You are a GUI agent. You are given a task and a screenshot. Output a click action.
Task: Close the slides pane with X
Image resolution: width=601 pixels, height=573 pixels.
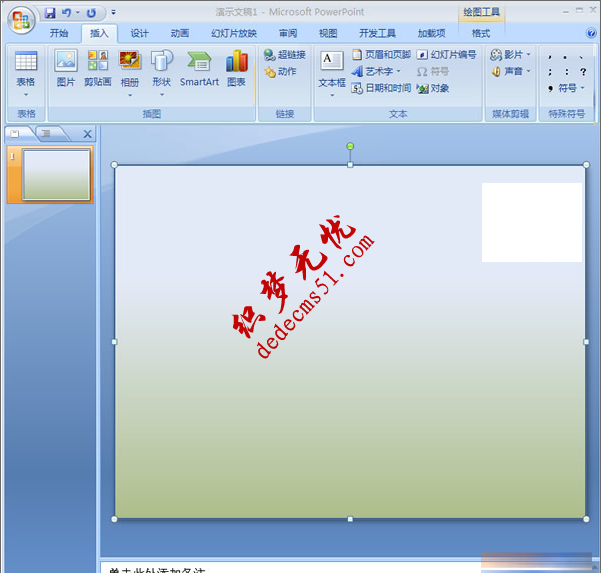click(87, 134)
